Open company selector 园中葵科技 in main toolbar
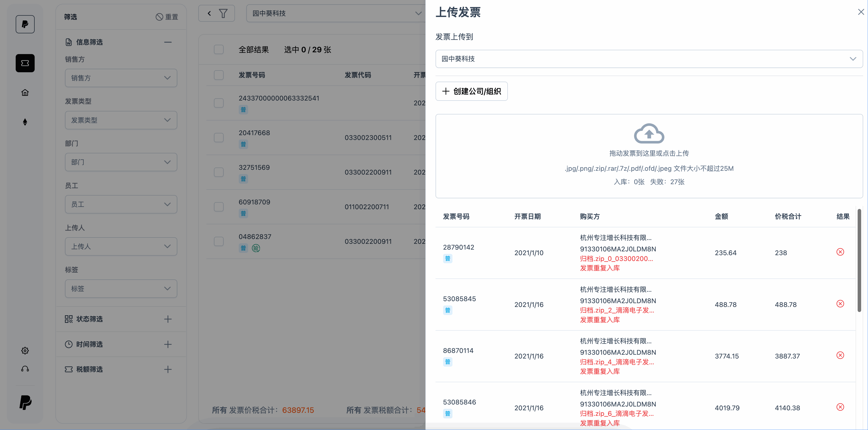 pos(336,13)
